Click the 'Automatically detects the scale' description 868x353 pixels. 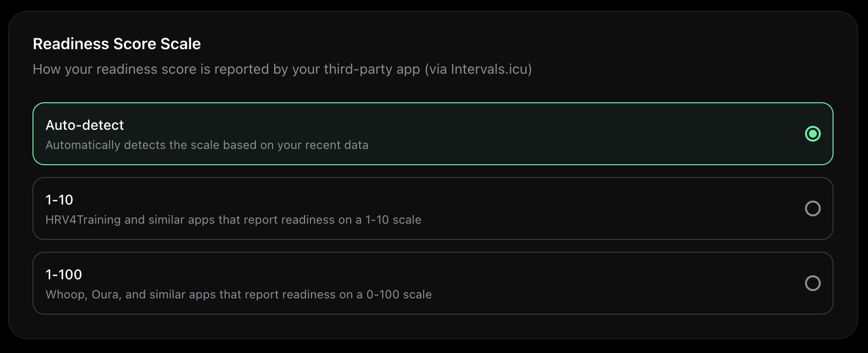pos(207,145)
